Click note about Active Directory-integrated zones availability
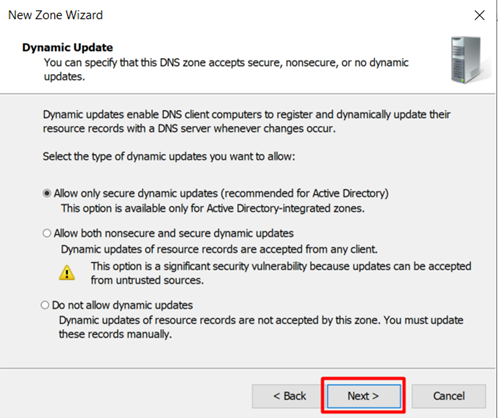 tap(213, 208)
